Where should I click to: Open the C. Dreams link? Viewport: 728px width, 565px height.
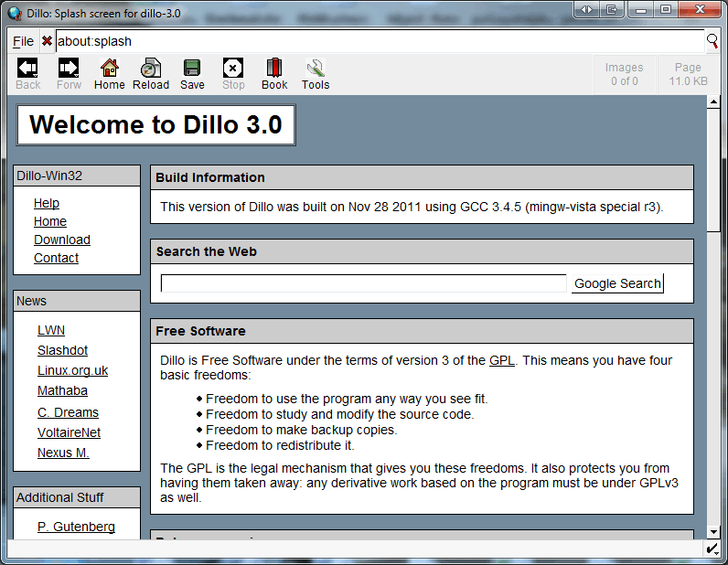click(68, 412)
